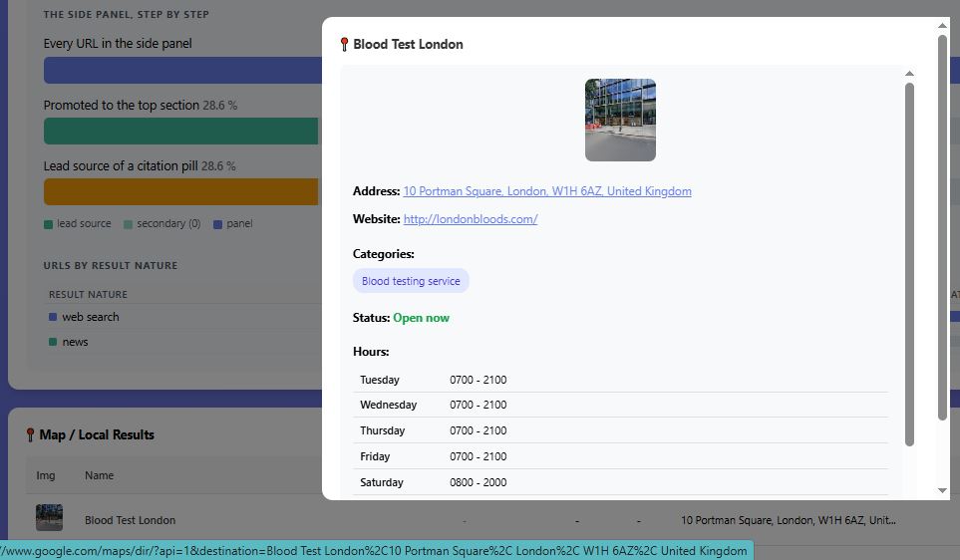Click the outer popup scrollbar up arrow
This screenshot has width=960, height=560.
pos(942,25)
